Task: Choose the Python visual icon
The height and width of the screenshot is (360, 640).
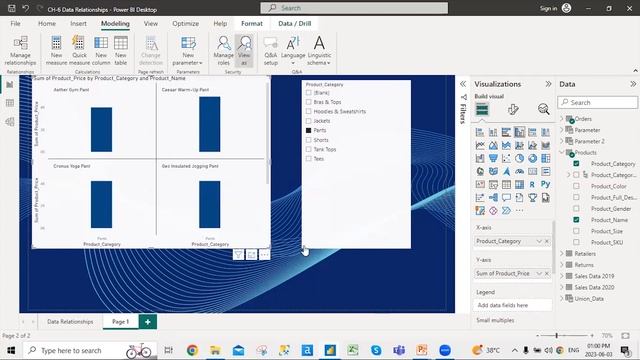Action: [545, 184]
